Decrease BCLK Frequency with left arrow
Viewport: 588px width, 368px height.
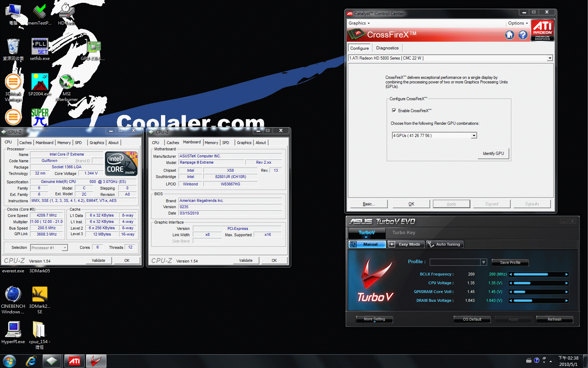(511, 274)
